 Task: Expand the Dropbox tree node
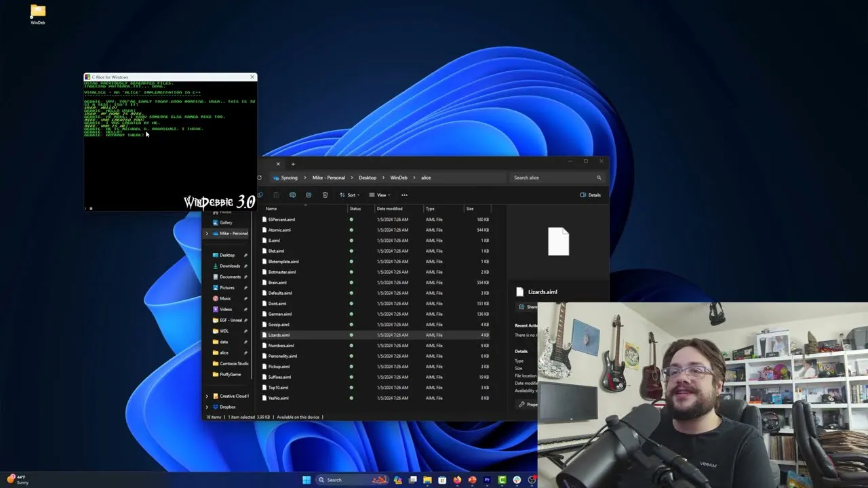pyautogui.click(x=207, y=407)
